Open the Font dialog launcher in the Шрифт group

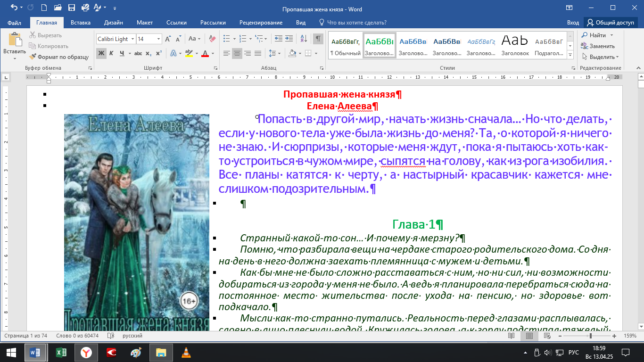(215, 68)
